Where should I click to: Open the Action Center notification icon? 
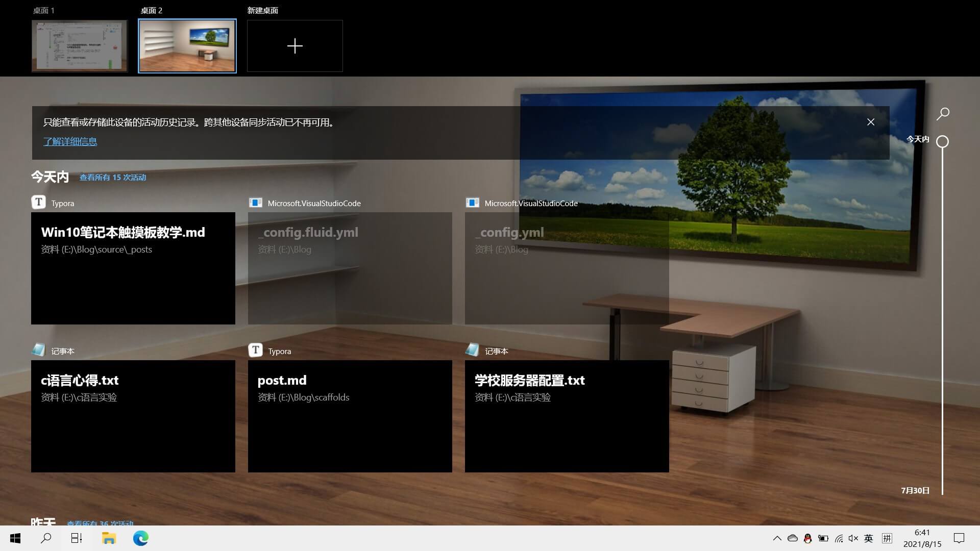coord(959,538)
